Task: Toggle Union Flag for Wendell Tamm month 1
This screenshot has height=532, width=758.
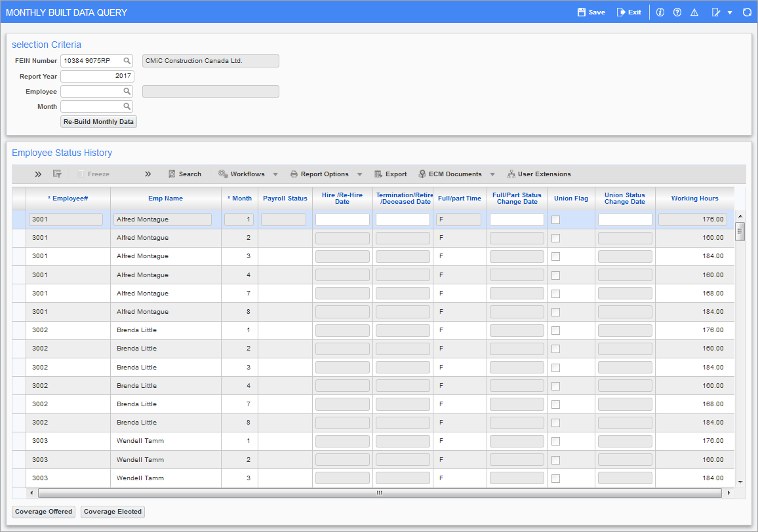Action: tap(556, 441)
